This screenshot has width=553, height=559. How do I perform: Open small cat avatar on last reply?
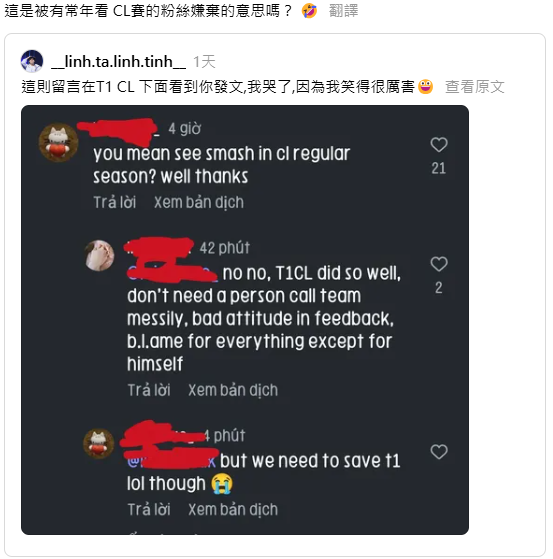pyautogui.click(x=99, y=443)
